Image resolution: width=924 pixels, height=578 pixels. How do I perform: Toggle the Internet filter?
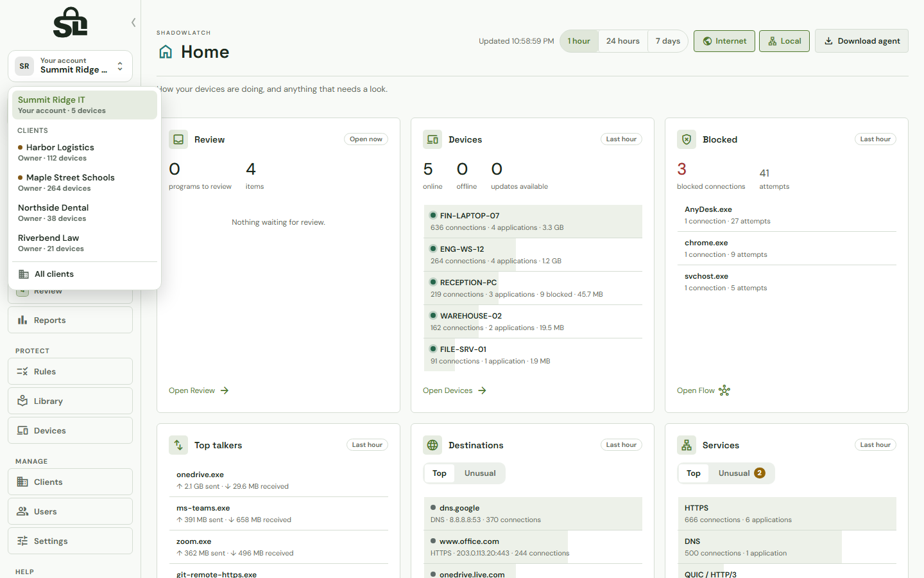point(724,41)
